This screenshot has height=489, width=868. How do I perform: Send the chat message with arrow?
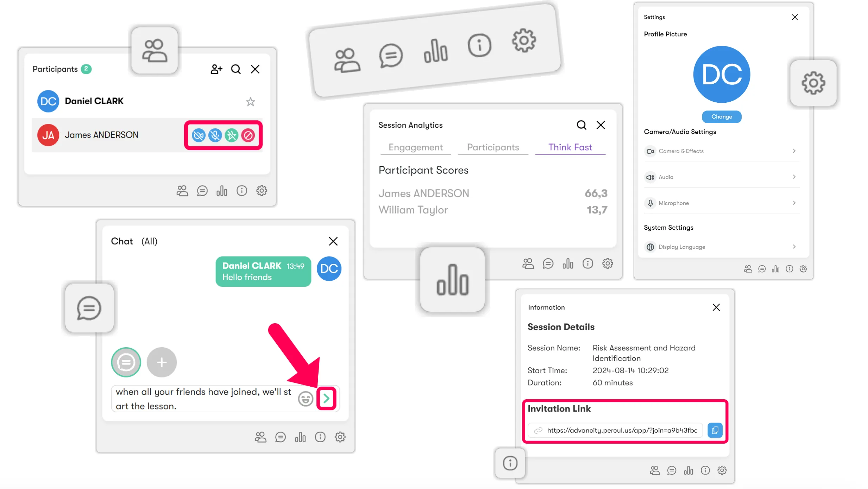point(326,399)
